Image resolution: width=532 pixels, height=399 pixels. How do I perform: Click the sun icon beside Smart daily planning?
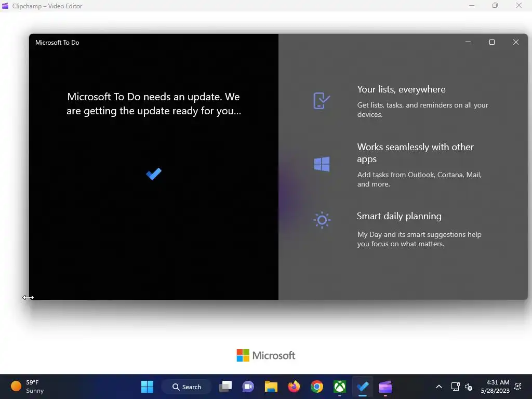pyautogui.click(x=322, y=220)
